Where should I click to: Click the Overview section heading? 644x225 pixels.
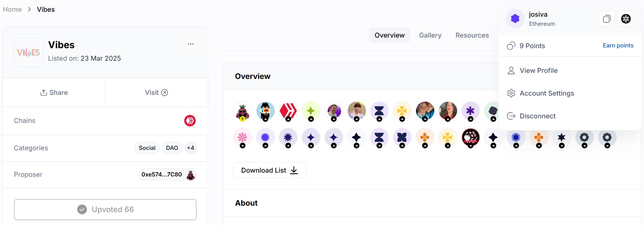click(253, 76)
